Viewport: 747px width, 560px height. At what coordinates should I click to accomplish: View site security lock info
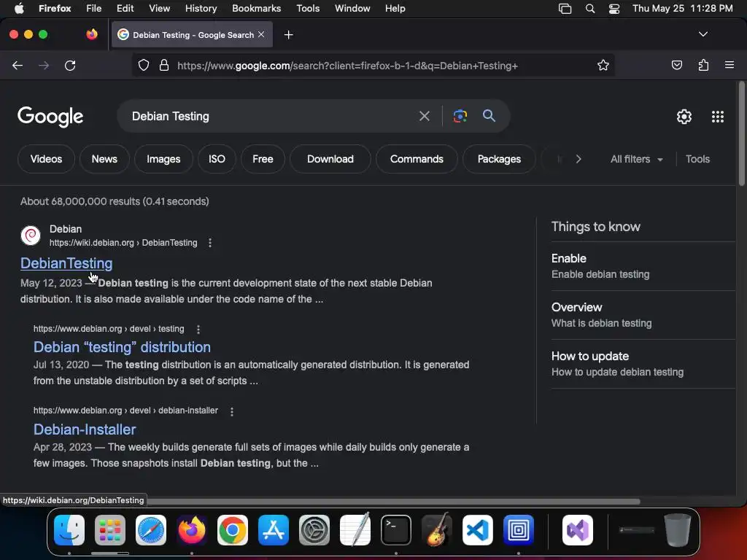click(x=164, y=65)
